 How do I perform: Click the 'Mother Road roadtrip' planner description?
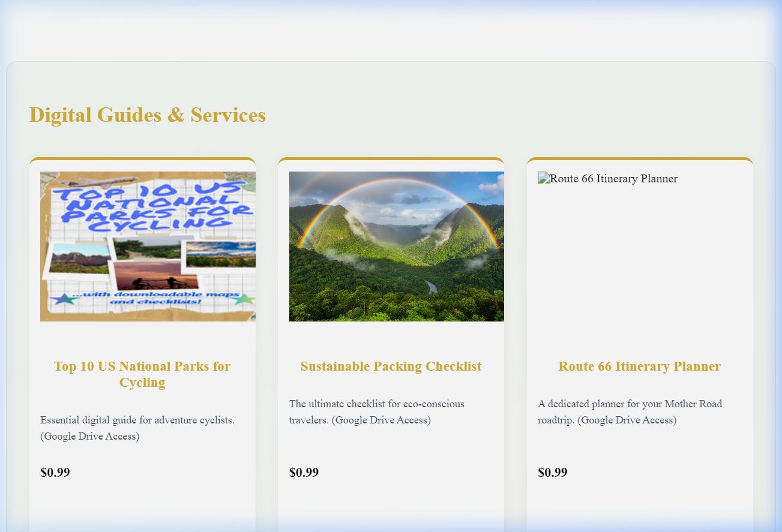(630, 412)
